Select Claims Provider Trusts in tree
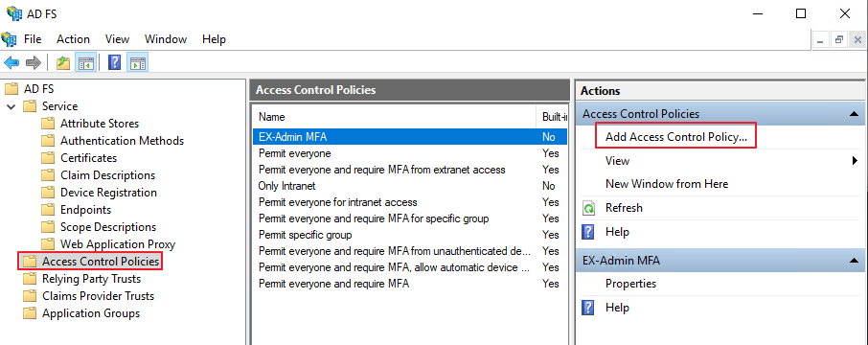Screen dimensions: 868x345 pyautogui.click(x=98, y=296)
